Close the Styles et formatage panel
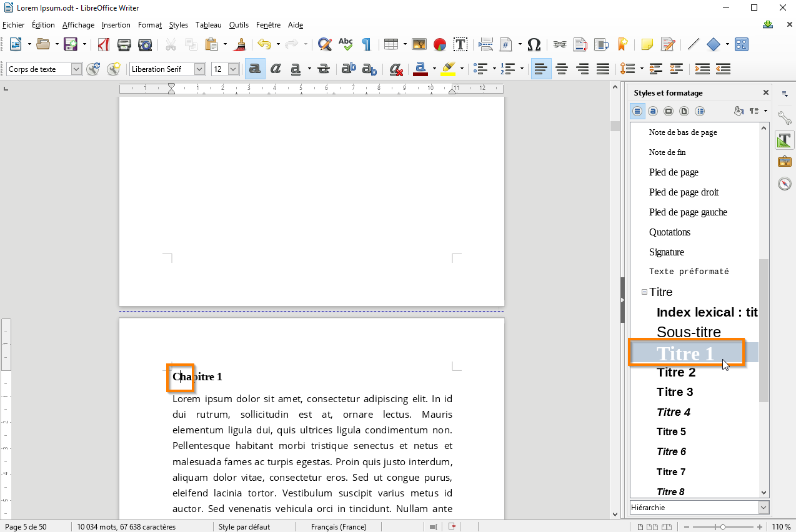Viewport: 796px width, 532px height. click(x=766, y=93)
